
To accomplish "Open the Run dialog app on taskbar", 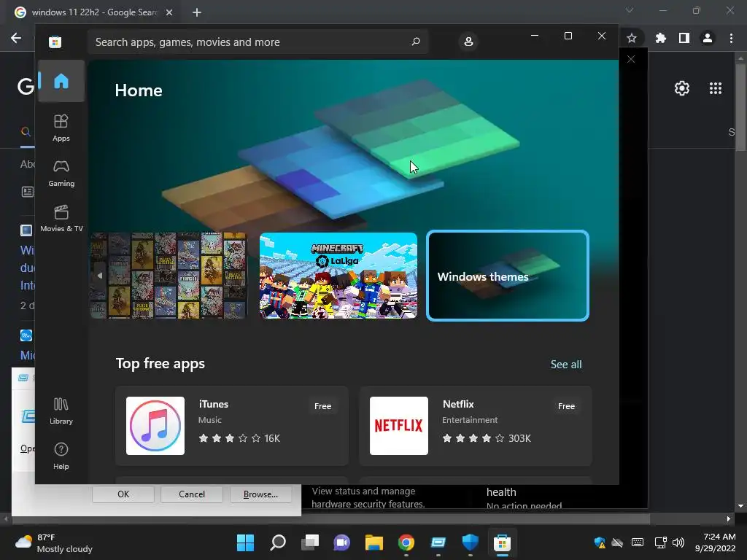I will (x=438, y=542).
